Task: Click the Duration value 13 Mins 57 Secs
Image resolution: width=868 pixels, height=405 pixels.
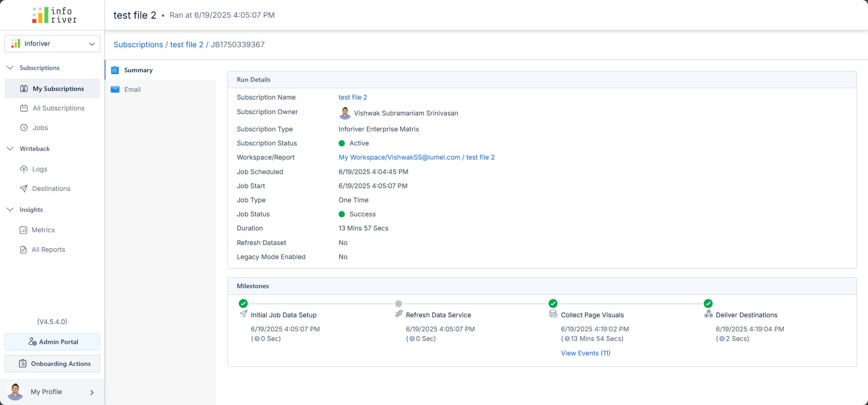Action: [x=363, y=228]
